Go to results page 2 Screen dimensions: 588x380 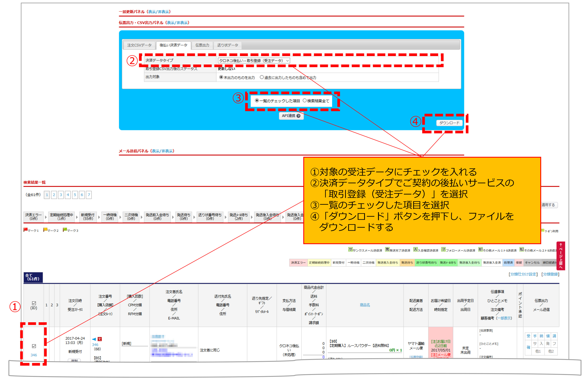tap(54, 195)
